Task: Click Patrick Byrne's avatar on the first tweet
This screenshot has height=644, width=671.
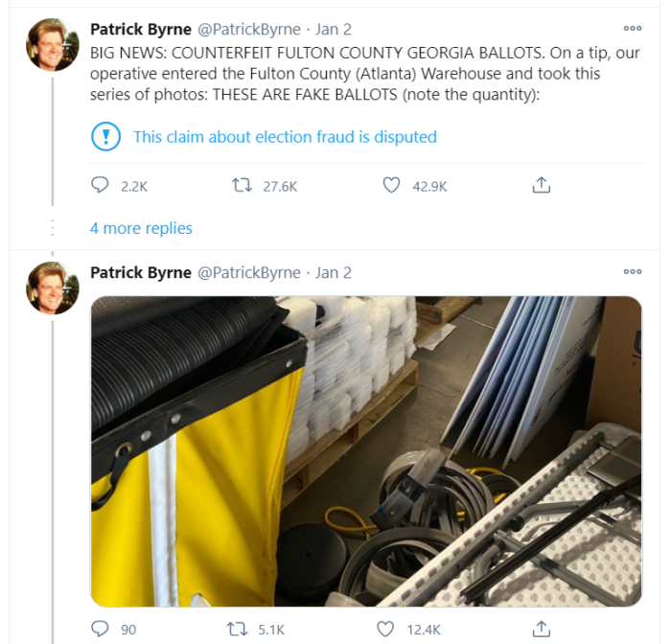Action: [53, 44]
